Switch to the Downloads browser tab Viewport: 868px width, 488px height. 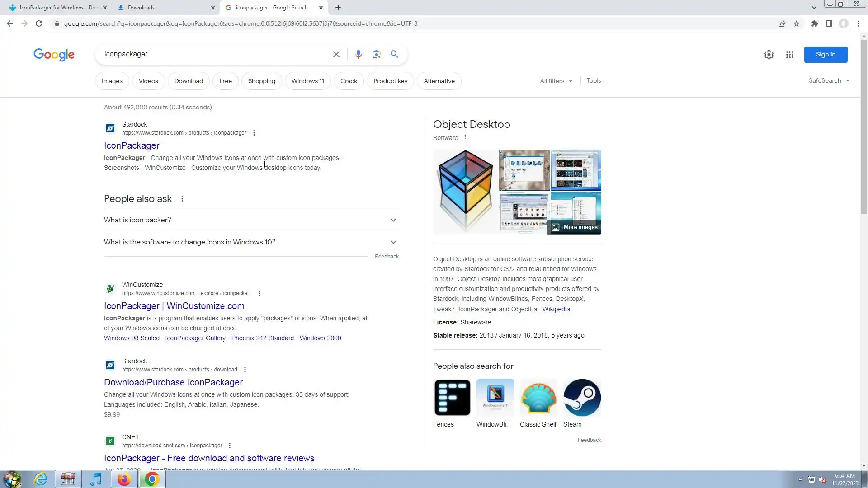[x=163, y=8]
